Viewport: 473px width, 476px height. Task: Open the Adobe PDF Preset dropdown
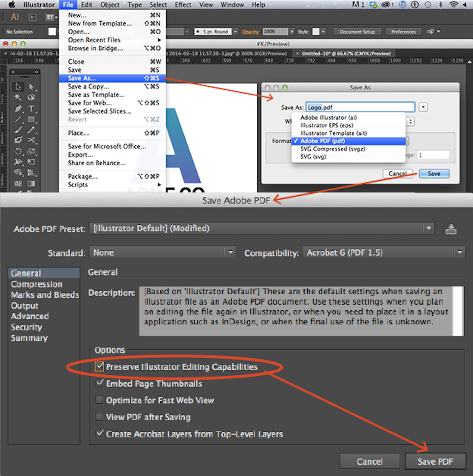[x=262, y=229]
